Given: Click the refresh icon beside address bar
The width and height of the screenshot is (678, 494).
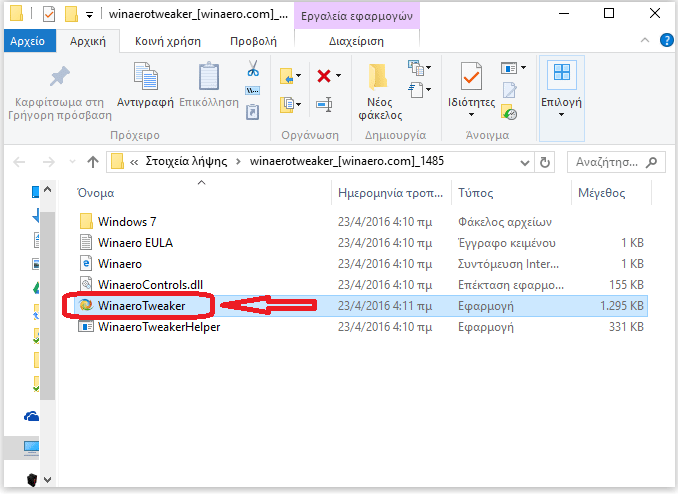Looking at the screenshot, I should coord(545,162).
